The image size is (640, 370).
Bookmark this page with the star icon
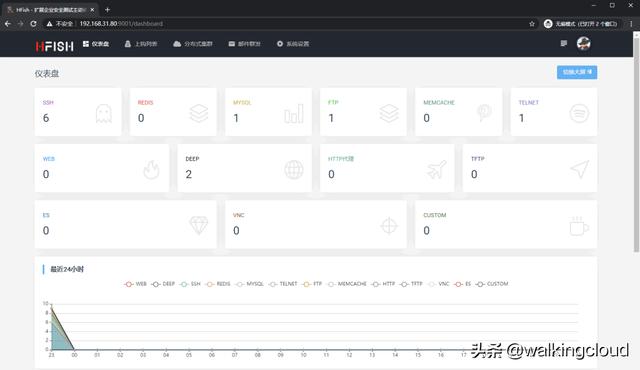pyautogui.click(x=532, y=24)
